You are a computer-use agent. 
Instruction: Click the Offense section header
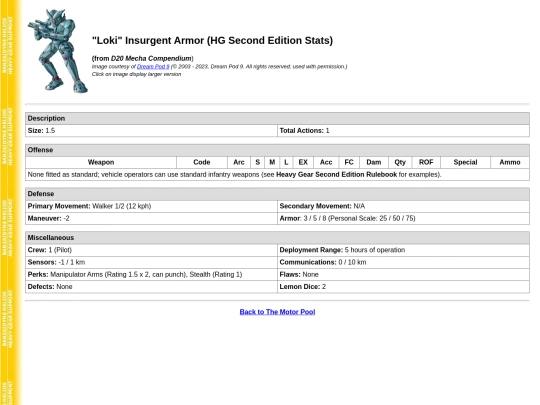[x=277, y=150]
